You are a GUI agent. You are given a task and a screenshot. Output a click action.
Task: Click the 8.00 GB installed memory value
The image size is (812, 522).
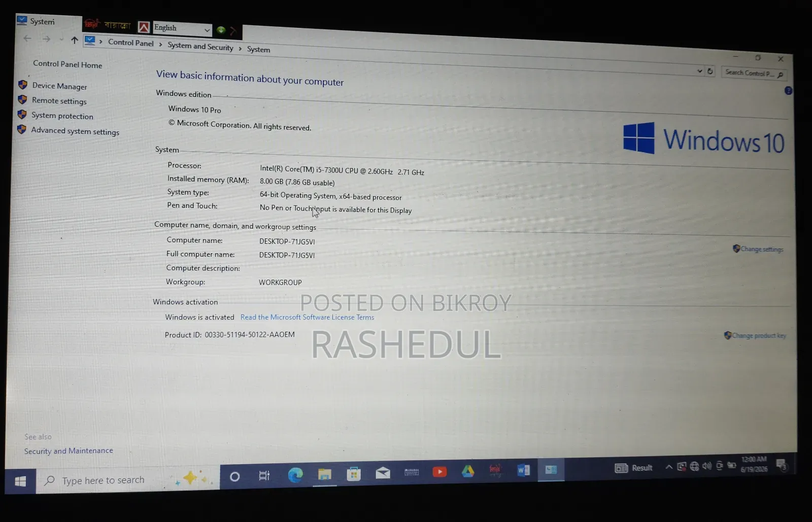pos(297,182)
